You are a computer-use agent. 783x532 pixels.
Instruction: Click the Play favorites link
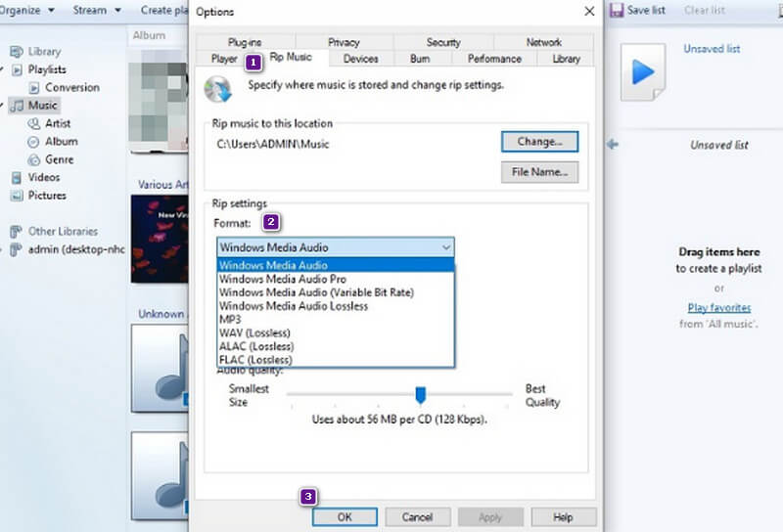pos(718,308)
